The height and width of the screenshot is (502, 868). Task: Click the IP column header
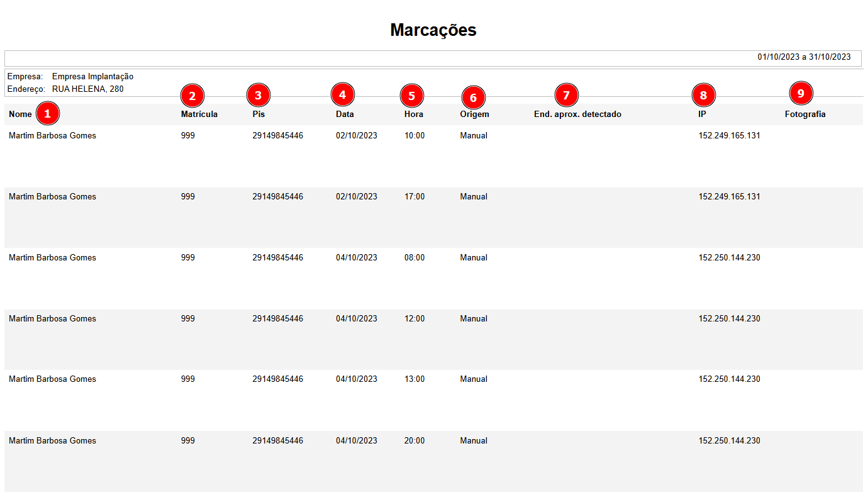coord(702,114)
